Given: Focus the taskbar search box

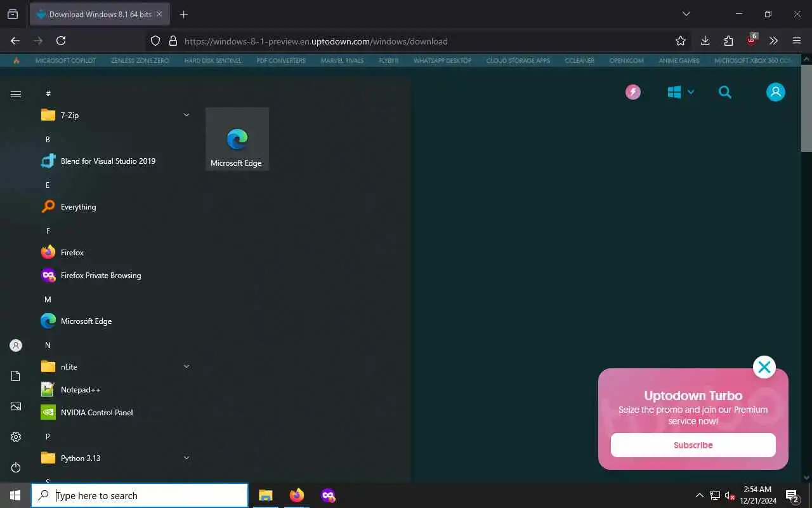Looking at the screenshot, I should (140, 495).
